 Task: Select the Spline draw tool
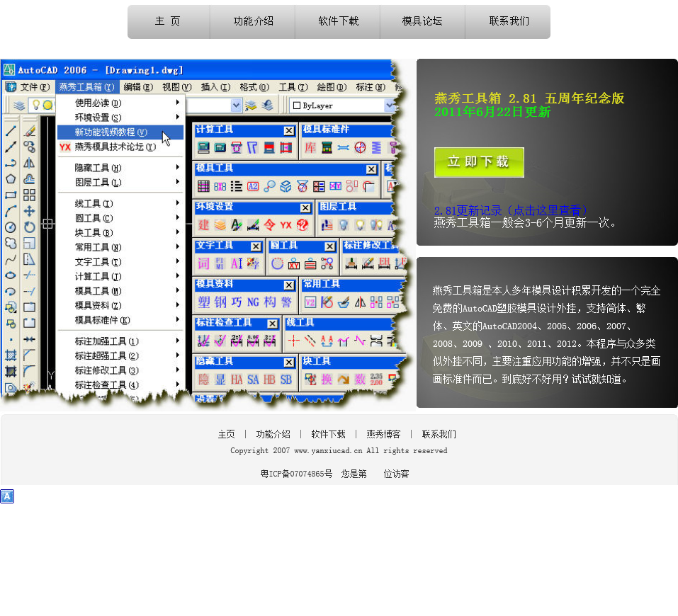pyautogui.click(x=11, y=259)
